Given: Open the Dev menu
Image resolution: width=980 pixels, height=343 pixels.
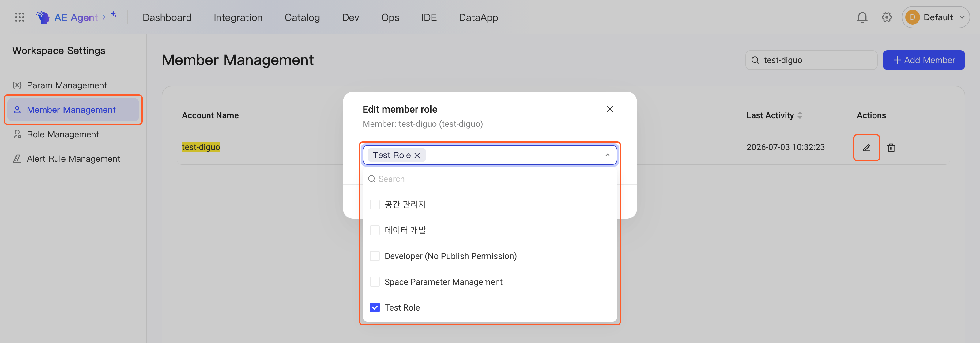Looking at the screenshot, I should click(x=350, y=17).
